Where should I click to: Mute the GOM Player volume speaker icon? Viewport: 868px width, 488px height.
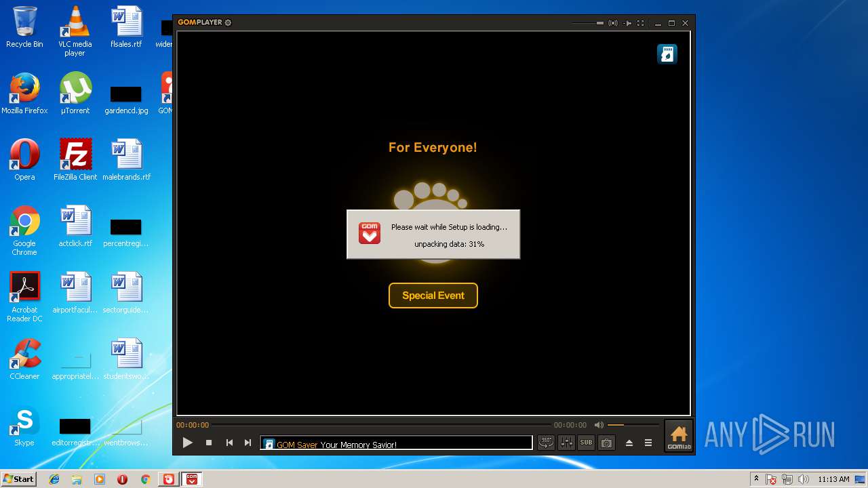599,425
